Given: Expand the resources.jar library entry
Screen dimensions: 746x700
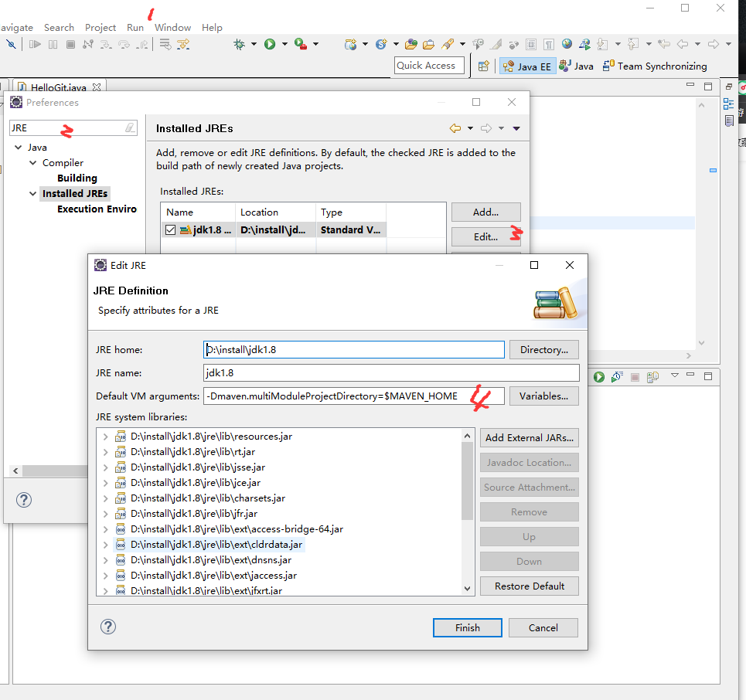Looking at the screenshot, I should [105, 437].
